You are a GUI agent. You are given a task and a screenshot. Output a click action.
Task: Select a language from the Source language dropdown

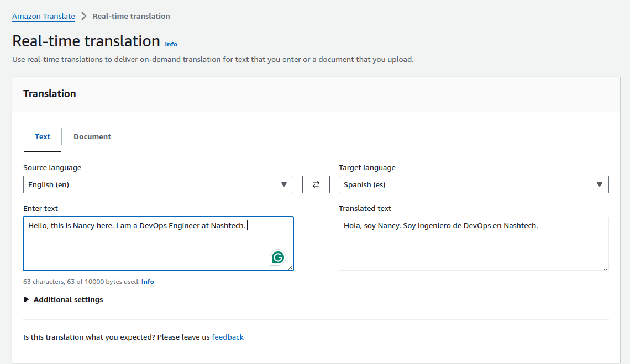[x=158, y=184]
